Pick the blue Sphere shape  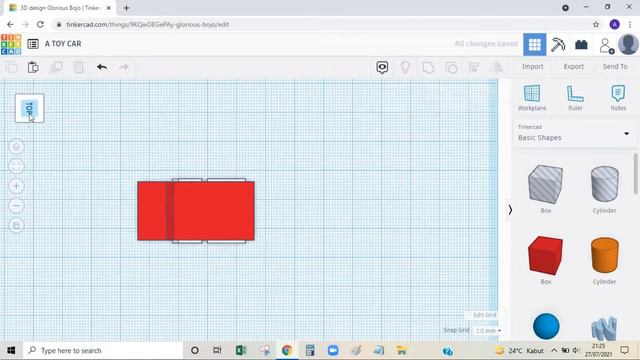tap(546, 326)
